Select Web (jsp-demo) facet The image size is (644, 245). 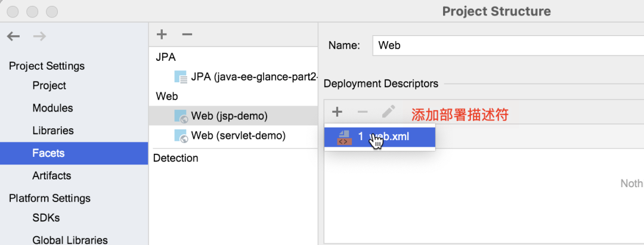pos(233,116)
